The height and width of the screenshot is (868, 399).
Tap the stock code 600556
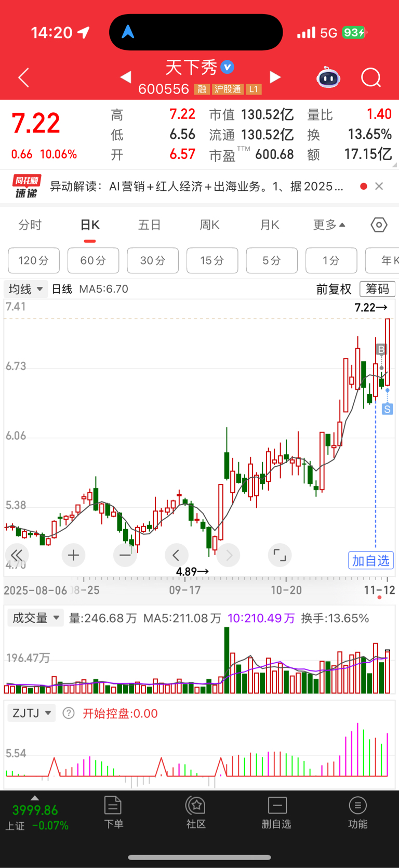tap(164, 89)
